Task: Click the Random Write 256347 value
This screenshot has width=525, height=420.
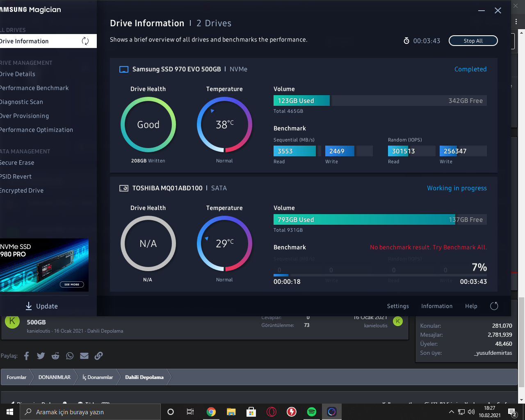Action: 455,151
